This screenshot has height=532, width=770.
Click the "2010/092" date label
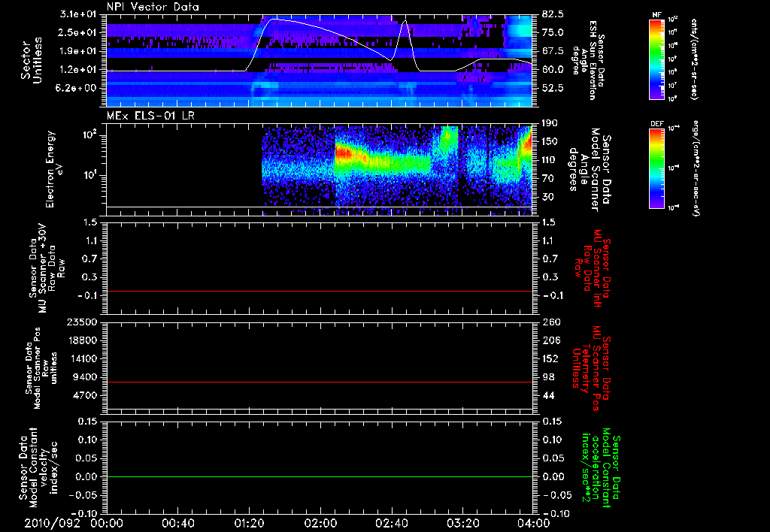(x=52, y=523)
